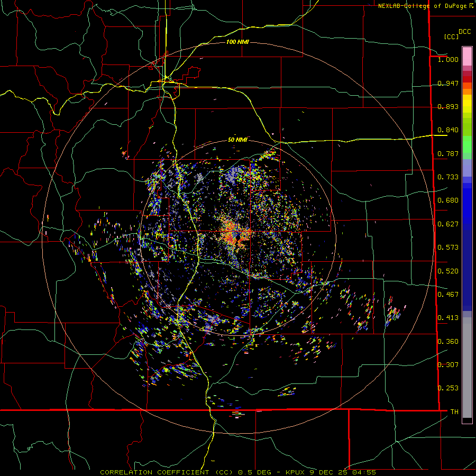Select the 0.947 legend value
Image resolution: width=476 pixels, height=476 pixels.
pos(448,83)
